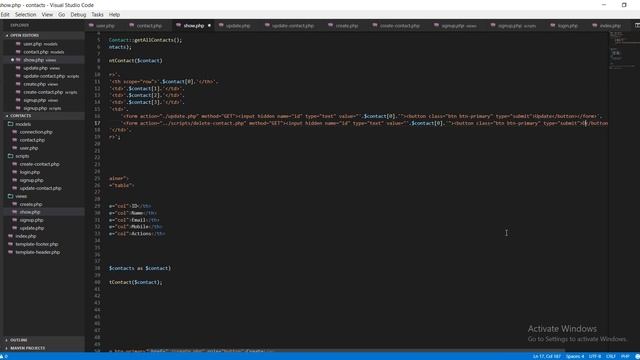Open login.php in the scripts folder
The image size is (640, 360).
pos(29,172)
